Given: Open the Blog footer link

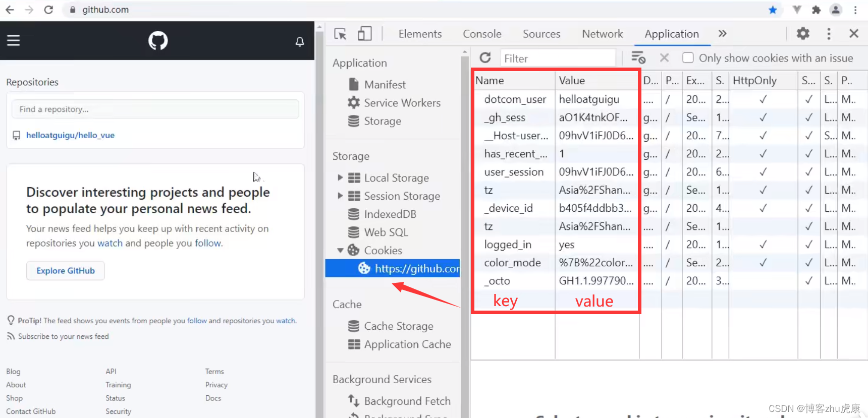Looking at the screenshot, I should 14,372.
